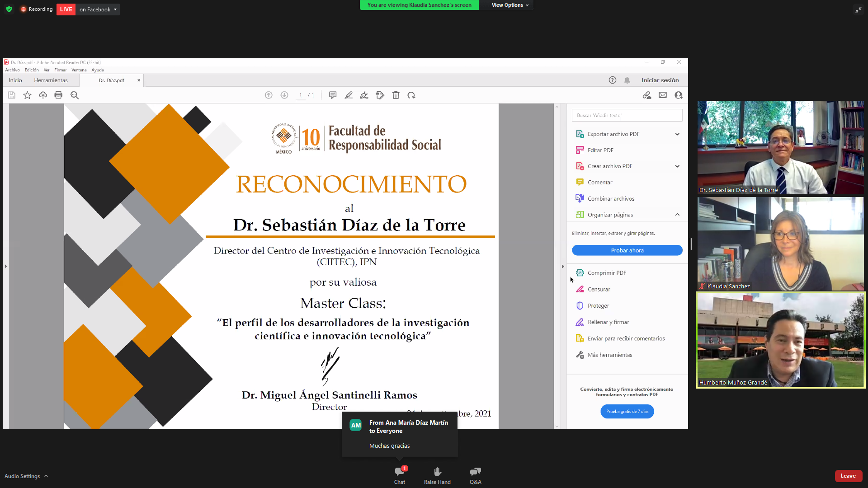
Task: Click Inicio tab in top nav
Action: coord(14,80)
